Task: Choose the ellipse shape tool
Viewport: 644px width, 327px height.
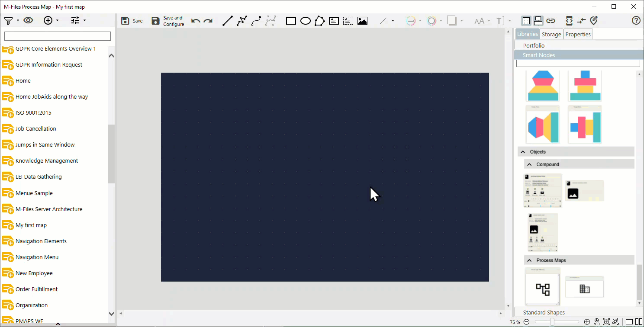Action: click(x=306, y=21)
